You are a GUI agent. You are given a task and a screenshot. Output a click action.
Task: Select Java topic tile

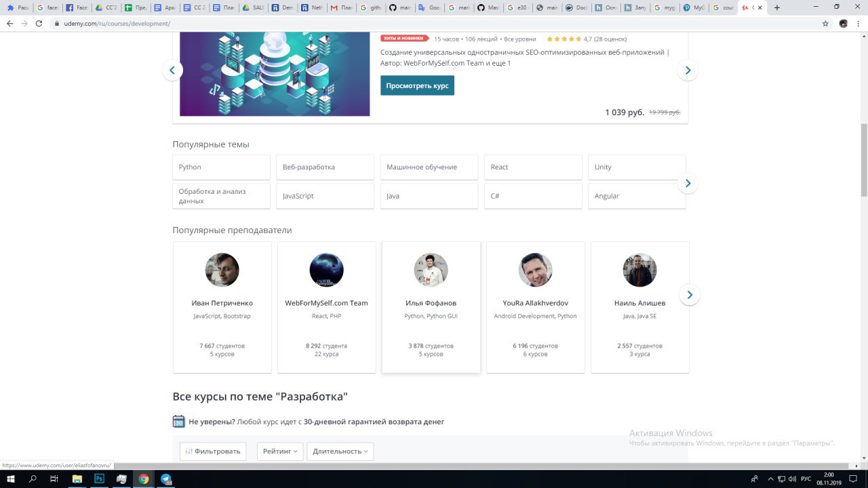[429, 196]
